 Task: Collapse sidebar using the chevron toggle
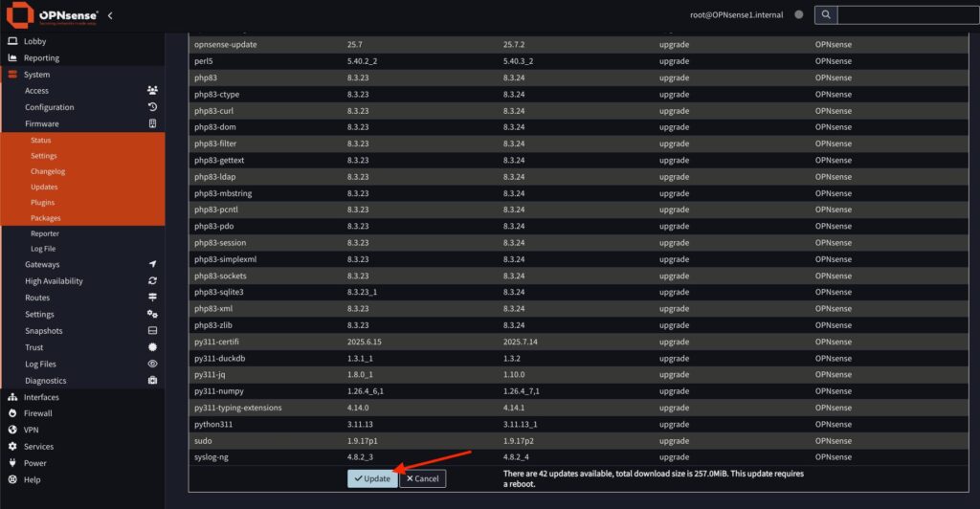[110, 15]
